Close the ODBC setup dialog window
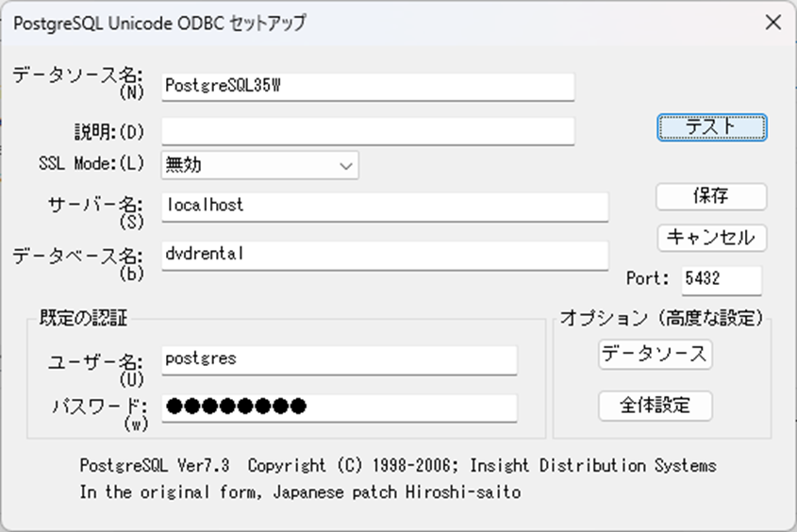This screenshot has height=532, width=797. tap(772, 23)
